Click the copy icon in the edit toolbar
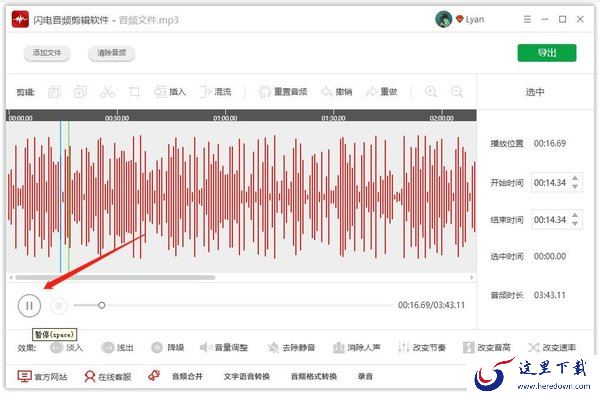 point(54,92)
